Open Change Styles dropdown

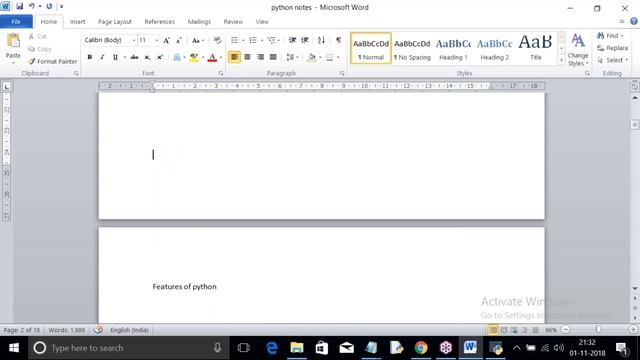578,50
